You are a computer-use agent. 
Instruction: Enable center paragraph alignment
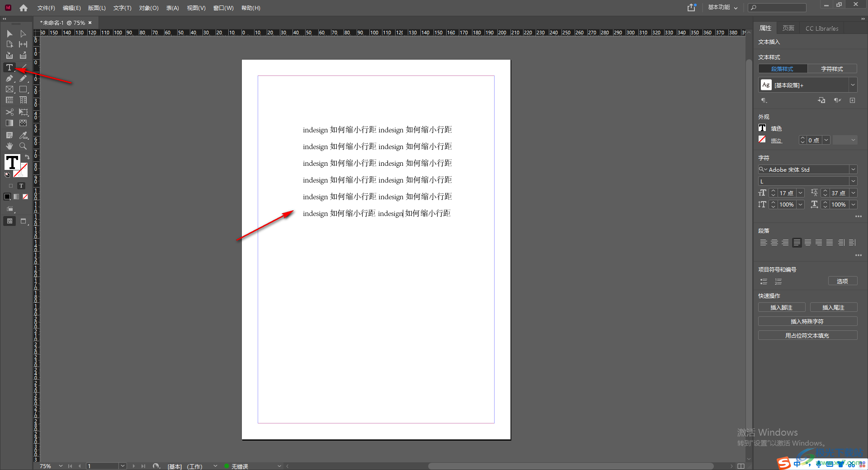[774, 243]
